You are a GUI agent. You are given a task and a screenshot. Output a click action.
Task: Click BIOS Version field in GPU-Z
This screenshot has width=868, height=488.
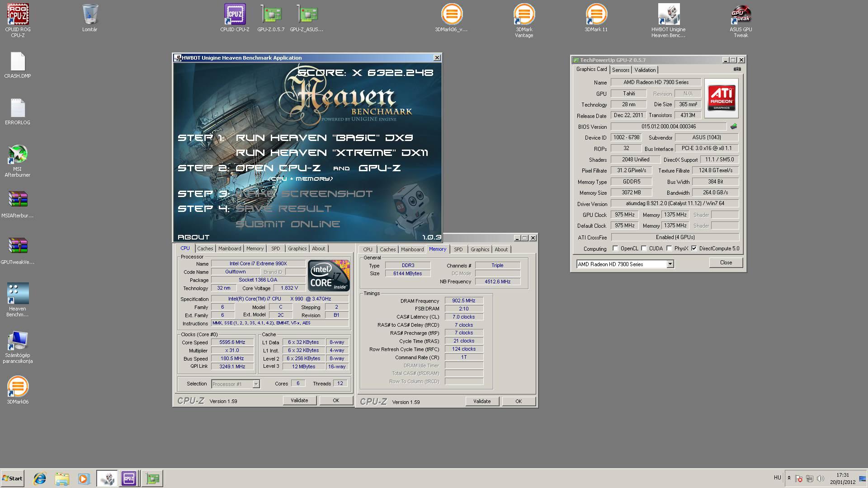click(x=669, y=127)
